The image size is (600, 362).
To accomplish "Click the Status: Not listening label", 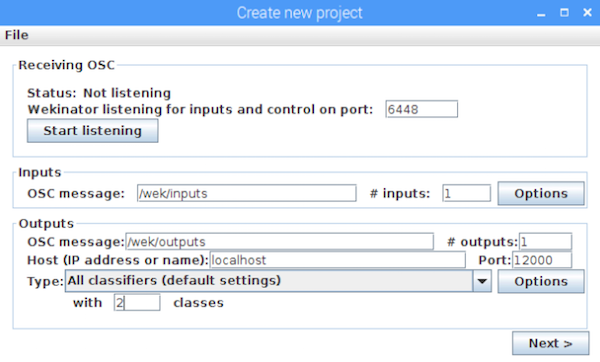I will (x=99, y=93).
